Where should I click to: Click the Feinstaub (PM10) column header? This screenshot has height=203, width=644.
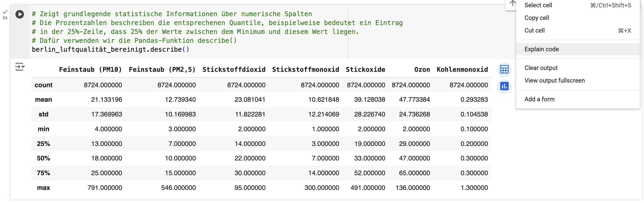tap(90, 69)
